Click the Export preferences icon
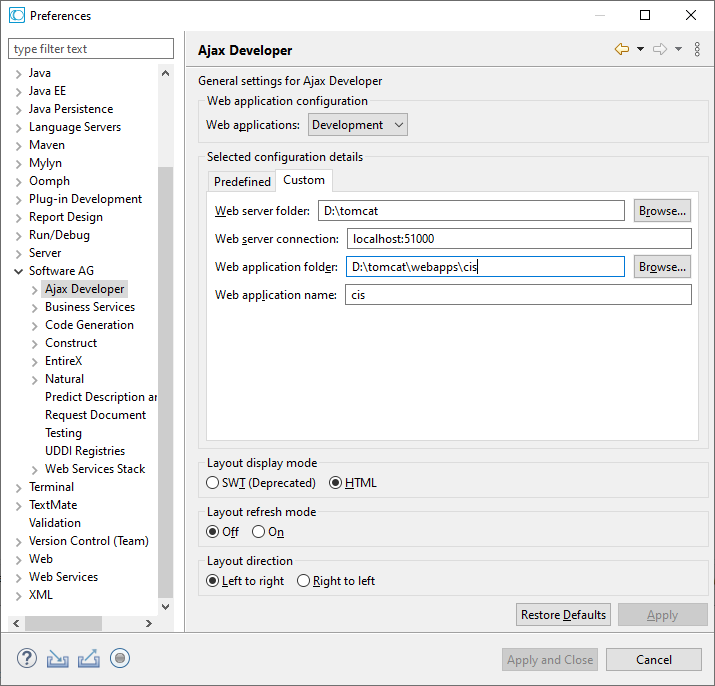 (x=89, y=658)
